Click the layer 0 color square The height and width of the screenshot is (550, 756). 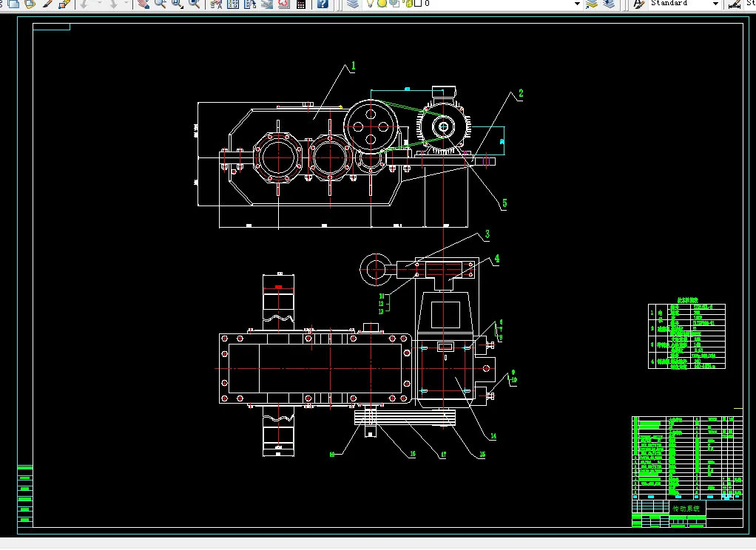coord(418,4)
